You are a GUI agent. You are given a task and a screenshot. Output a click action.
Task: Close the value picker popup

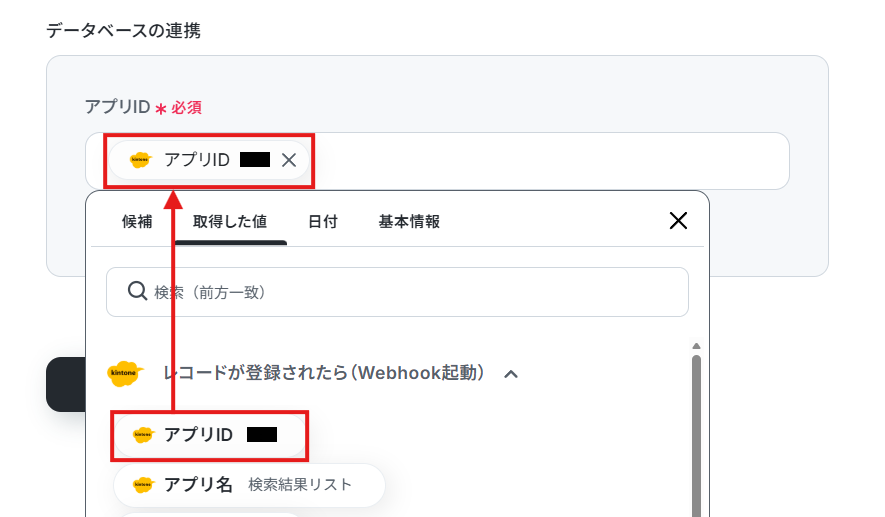tap(678, 221)
